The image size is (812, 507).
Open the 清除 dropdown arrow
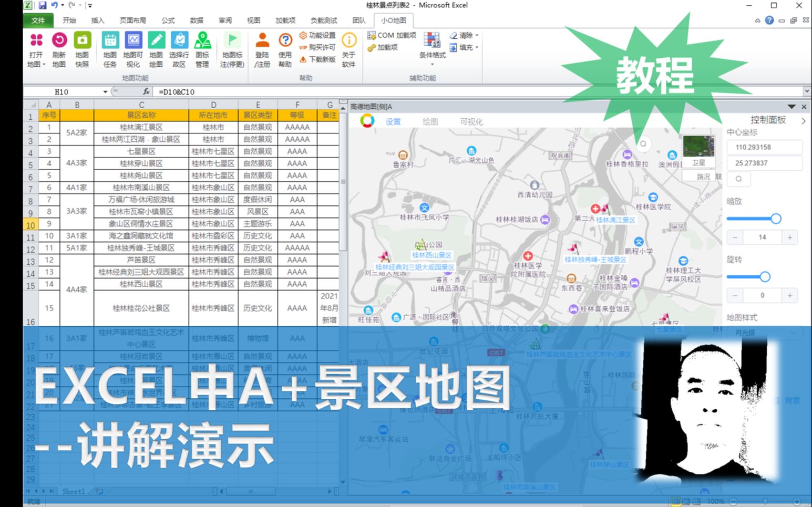(477, 36)
